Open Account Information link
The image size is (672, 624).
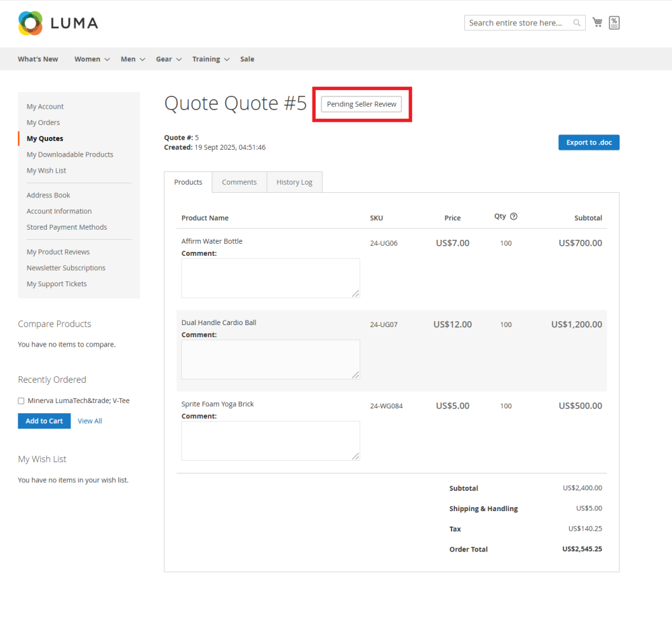[59, 211]
